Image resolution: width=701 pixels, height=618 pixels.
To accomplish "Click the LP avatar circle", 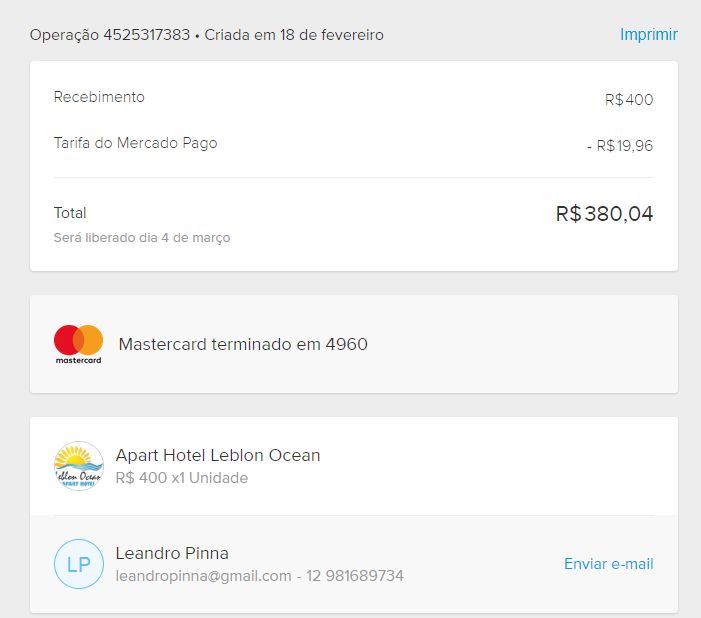I will coord(78,564).
